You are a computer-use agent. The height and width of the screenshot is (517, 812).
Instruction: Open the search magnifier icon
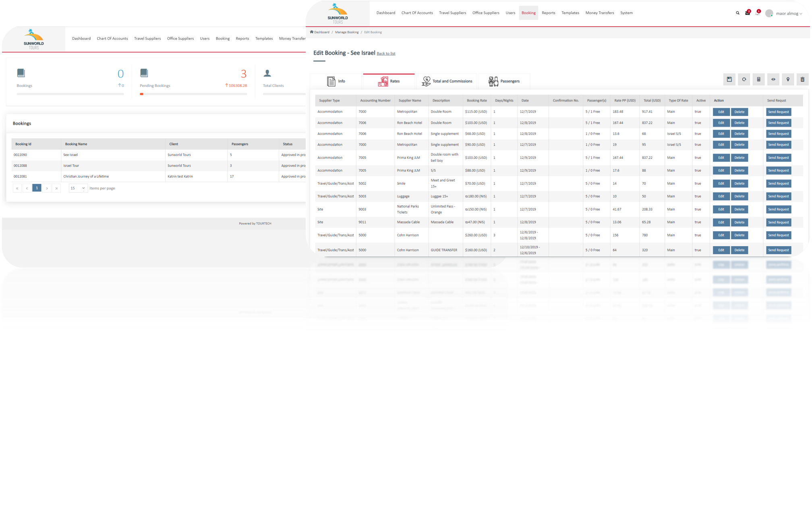pos(737,13)
